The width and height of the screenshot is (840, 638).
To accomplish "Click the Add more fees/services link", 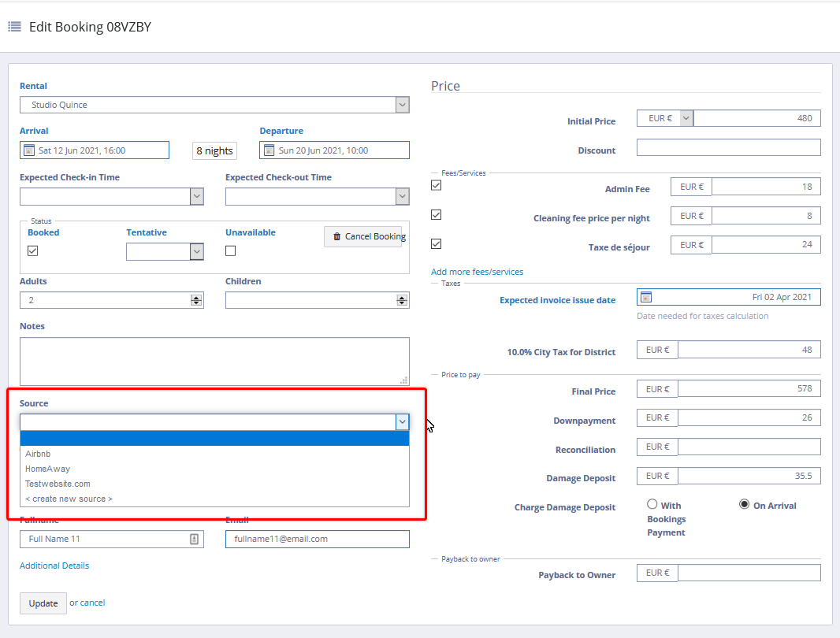I will pyautogui.click(x=477, y=272).
